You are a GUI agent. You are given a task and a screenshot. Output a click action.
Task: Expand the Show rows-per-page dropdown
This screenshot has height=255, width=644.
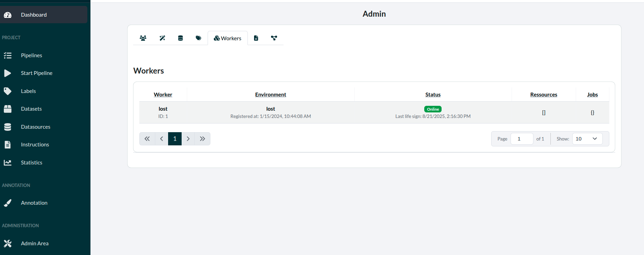click(x=587, y=139)
